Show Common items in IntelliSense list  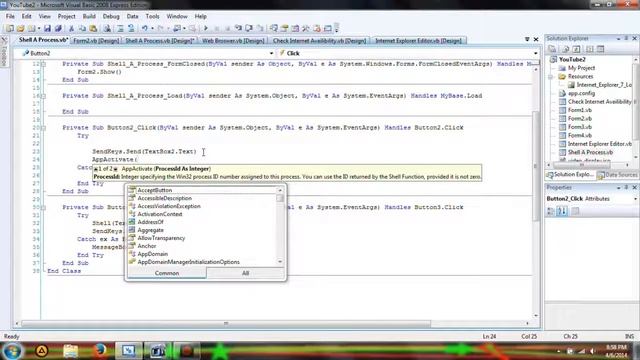[167, 273]
